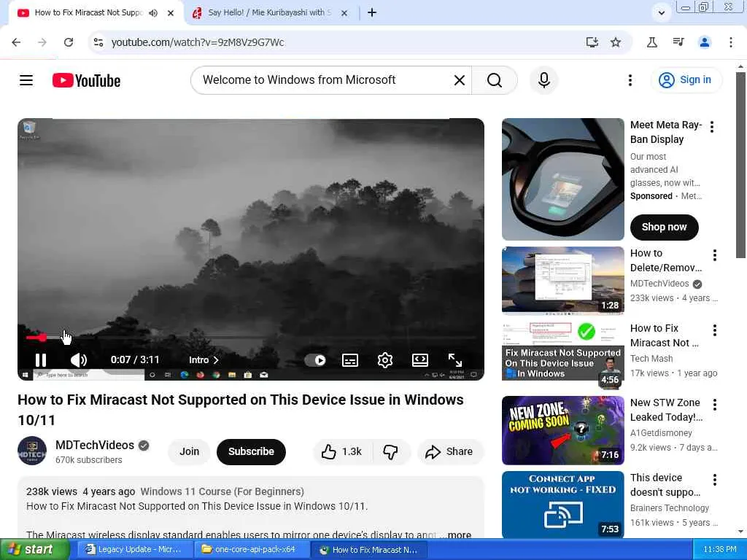Open a new tab
This screenshot has height=560, width=747.
[372, 13]
